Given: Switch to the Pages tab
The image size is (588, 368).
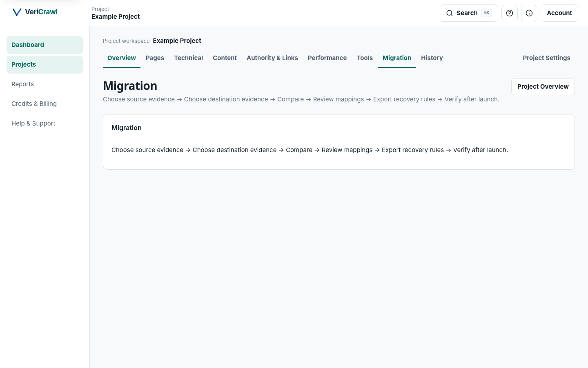Looking at the screenshot, I should tap(155, 58).
